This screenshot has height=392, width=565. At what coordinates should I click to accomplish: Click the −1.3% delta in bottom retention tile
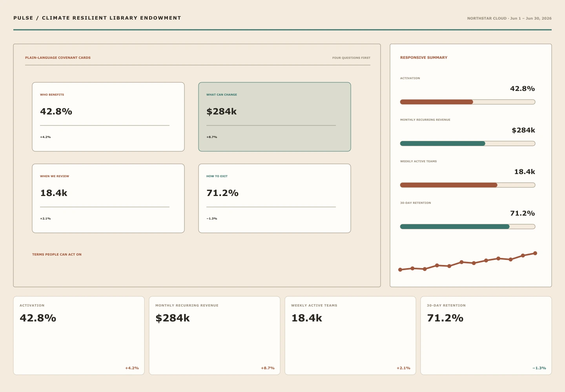(x=539, y=368)
